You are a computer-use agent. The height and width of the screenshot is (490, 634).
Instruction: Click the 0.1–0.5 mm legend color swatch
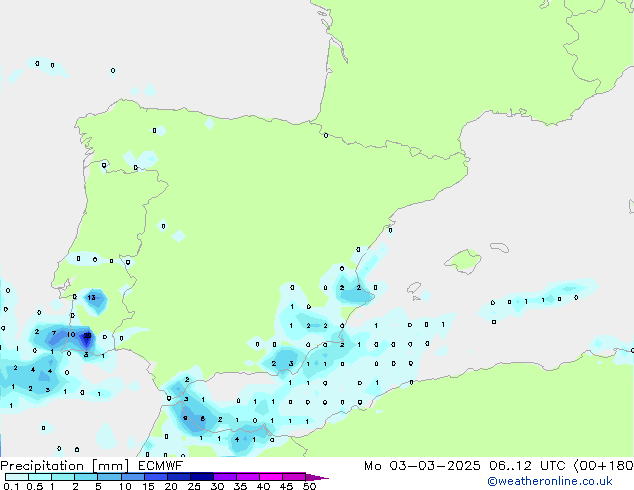click(x=17, y=477)
